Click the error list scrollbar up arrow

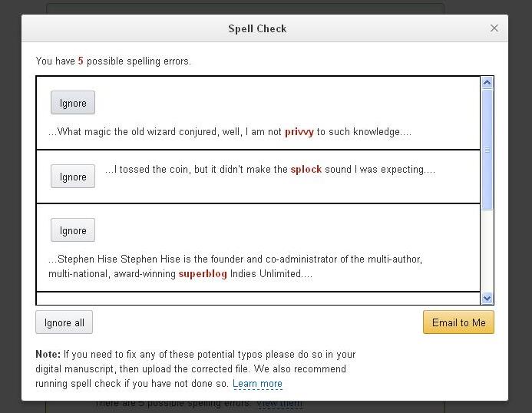pos(487,82)
